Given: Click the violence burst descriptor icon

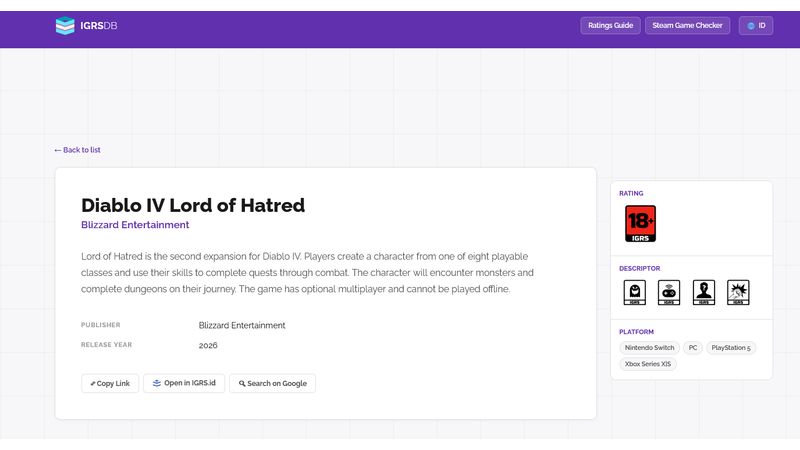Looking at the screenshot, I should (x=738, y=292).
